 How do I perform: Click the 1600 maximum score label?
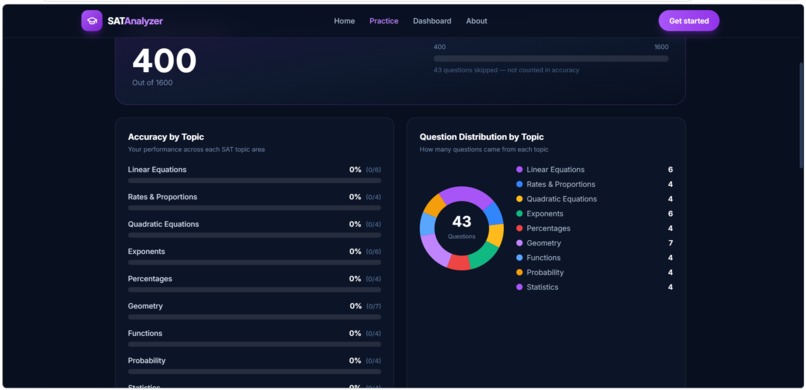[x=662, y=47]
